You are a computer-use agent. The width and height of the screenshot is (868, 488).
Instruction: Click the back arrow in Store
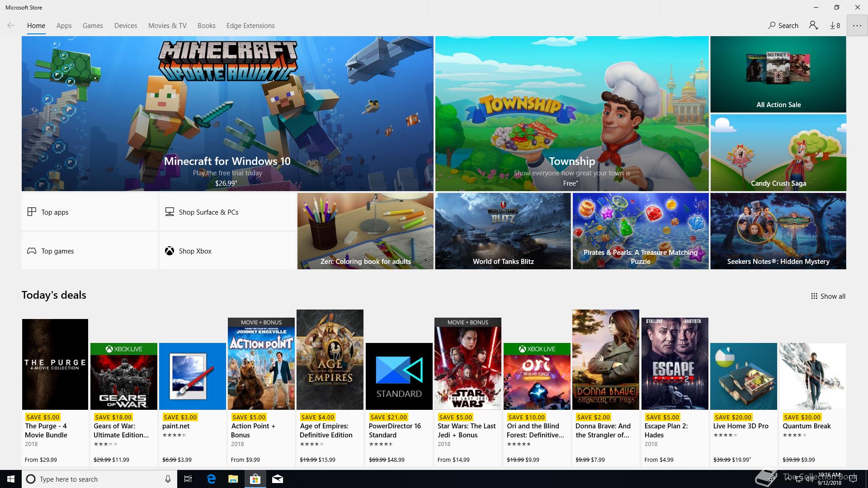click(x=11, y=26)
